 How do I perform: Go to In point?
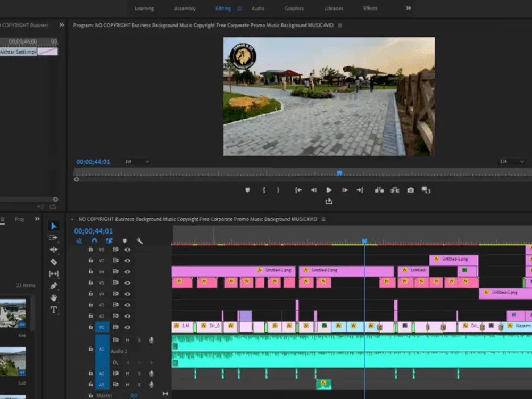(298, 190)
